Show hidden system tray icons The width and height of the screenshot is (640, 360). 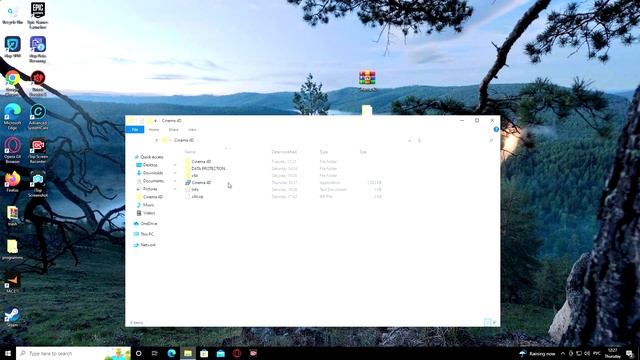(x=563, y=353)
